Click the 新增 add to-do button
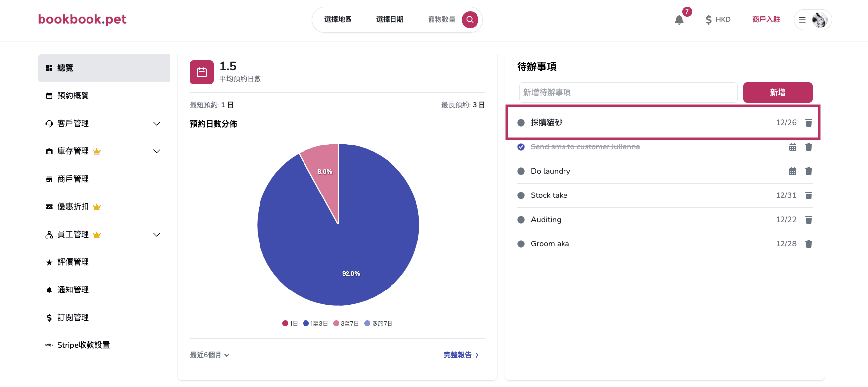Screen dimensions: 868x387 click(778, 93)
